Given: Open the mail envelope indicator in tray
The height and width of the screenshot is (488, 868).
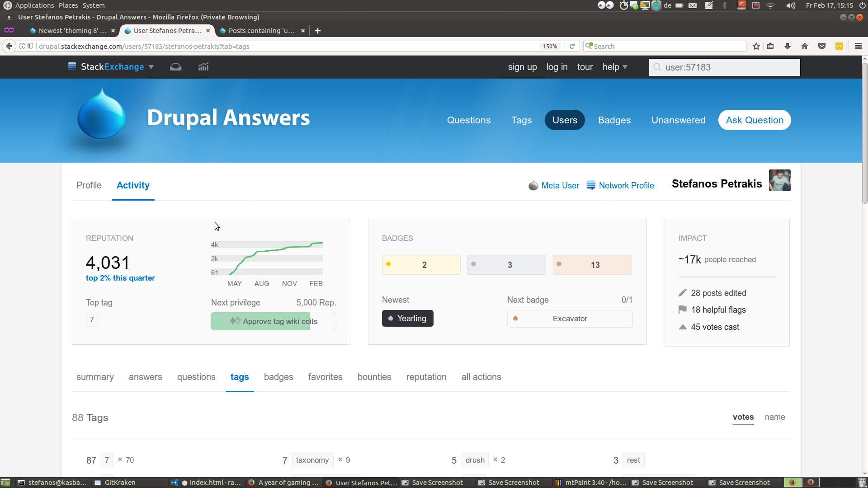Looking at the screenshot, I should [693, 5].
